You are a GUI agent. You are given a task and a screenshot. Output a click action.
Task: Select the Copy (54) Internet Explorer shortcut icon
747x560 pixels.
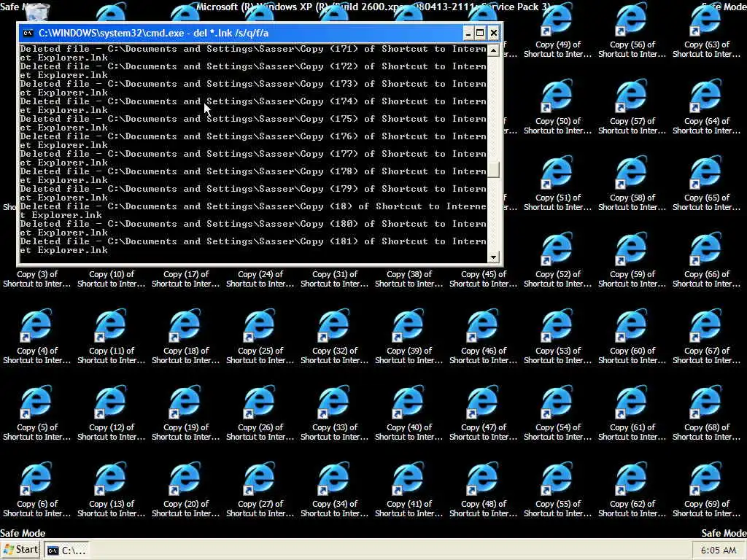pyautogui.click(x=557, y=402)
